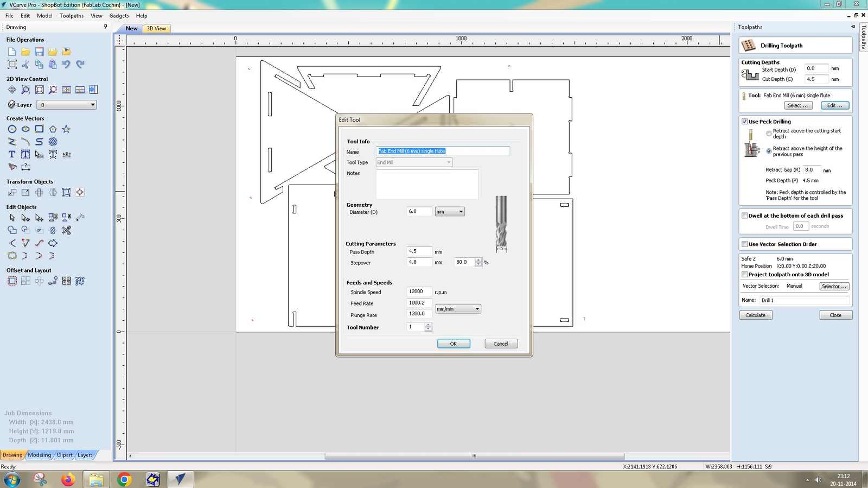The height and width of the screenshot is (488, 868).
Task: Select the Weld vectors tool
Action: click(x=12, y=230)
